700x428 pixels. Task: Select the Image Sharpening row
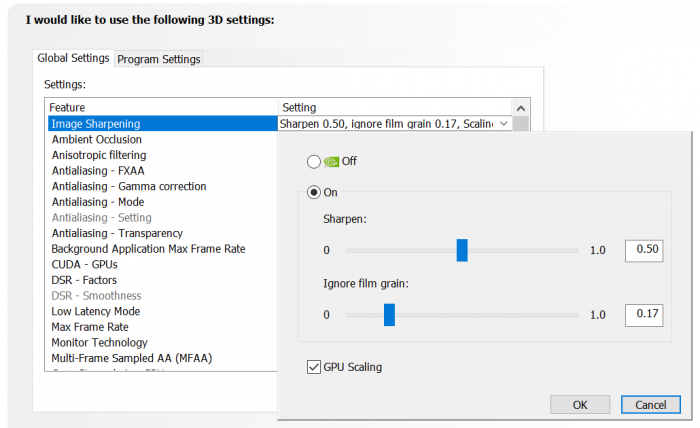click(x=162, y=124)
